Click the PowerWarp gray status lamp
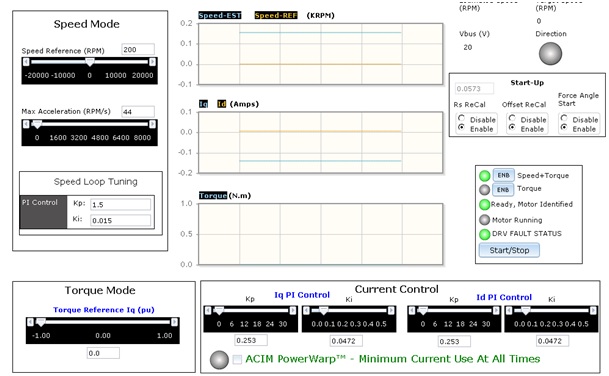This screenshot has width=609, height=376. coord(219,360)
